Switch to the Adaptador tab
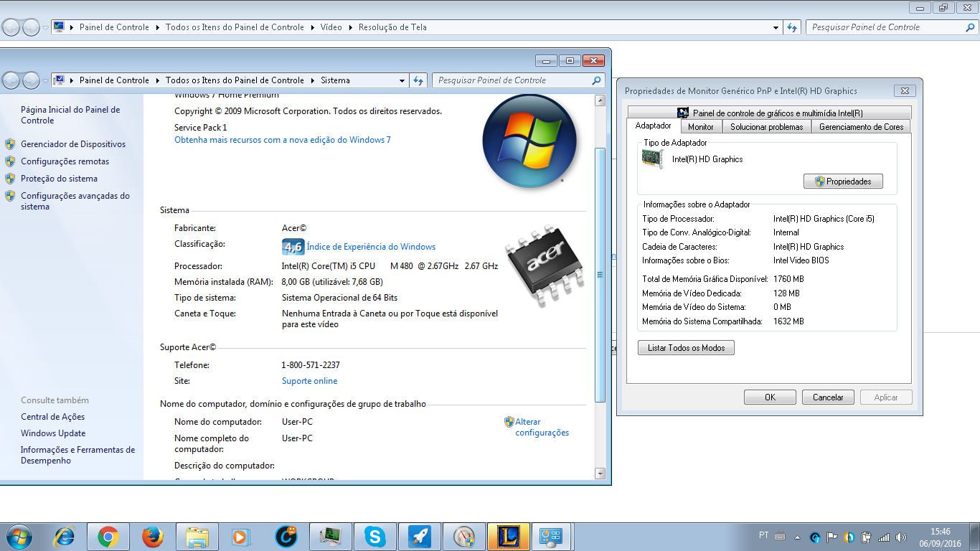 pos(653,126)
